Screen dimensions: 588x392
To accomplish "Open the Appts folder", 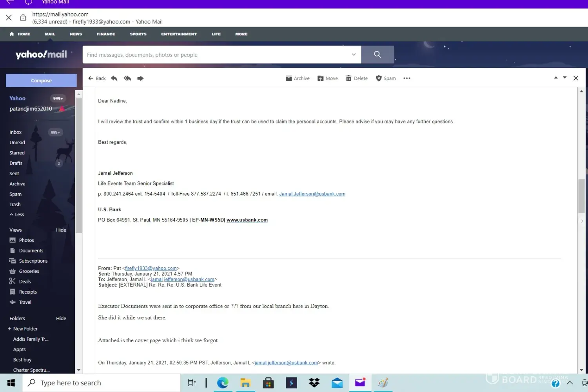I will click(x=20, y=350).
